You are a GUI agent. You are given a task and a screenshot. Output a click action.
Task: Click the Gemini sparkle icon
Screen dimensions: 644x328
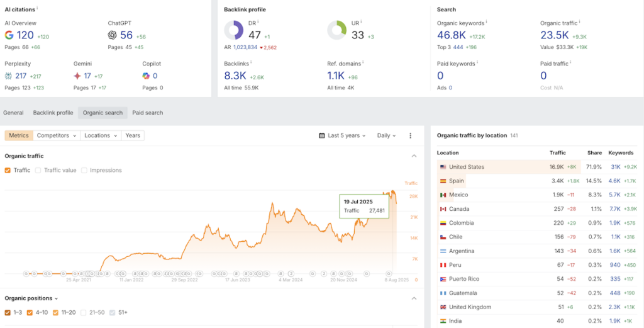[77, 76]
